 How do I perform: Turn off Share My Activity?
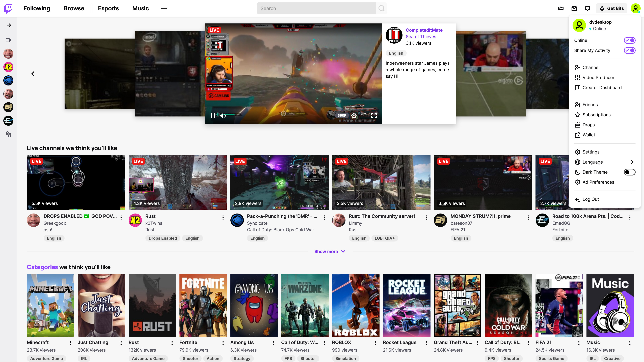pyautogui.click(x=630, y=50)
